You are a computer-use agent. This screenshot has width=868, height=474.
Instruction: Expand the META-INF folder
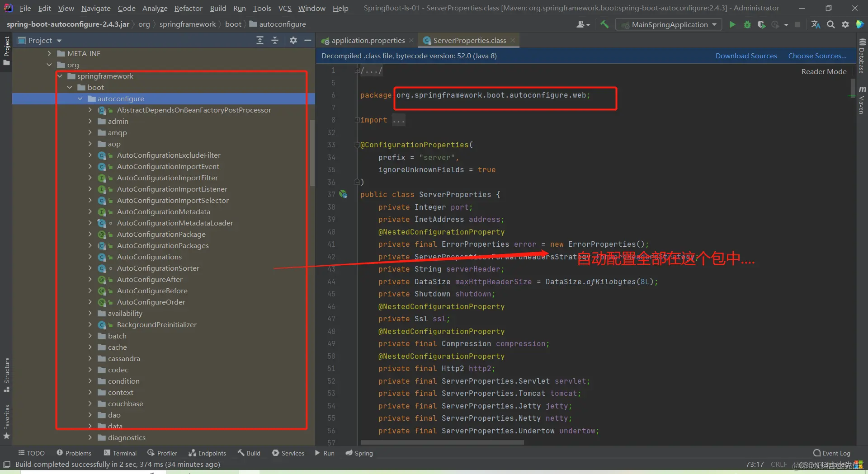coord(49,53)
